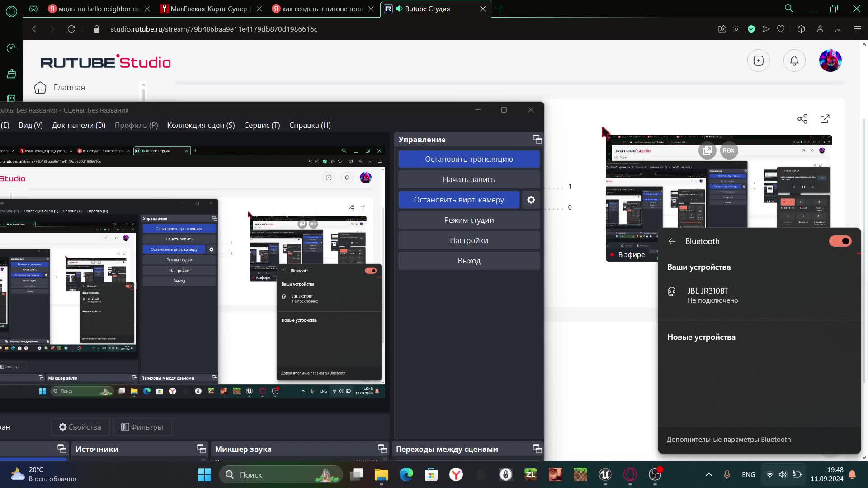Screen dimensions: 868x488
Task: Switch to как создать в питоне tab
Action: coord(323,9)
